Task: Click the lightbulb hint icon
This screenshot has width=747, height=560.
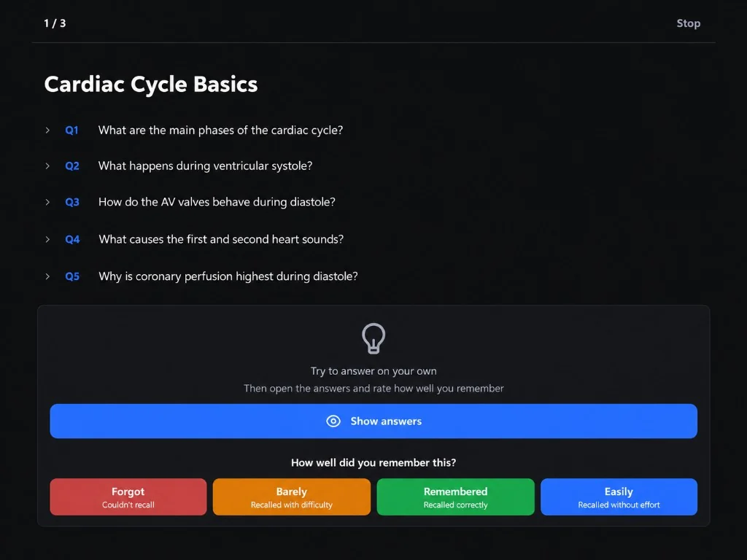Action: 373,338
